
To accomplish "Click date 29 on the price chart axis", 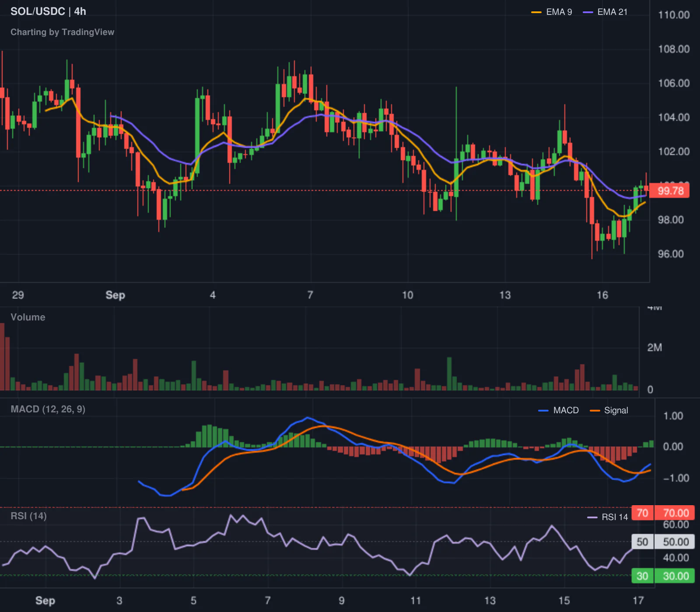I will (18, 295).
